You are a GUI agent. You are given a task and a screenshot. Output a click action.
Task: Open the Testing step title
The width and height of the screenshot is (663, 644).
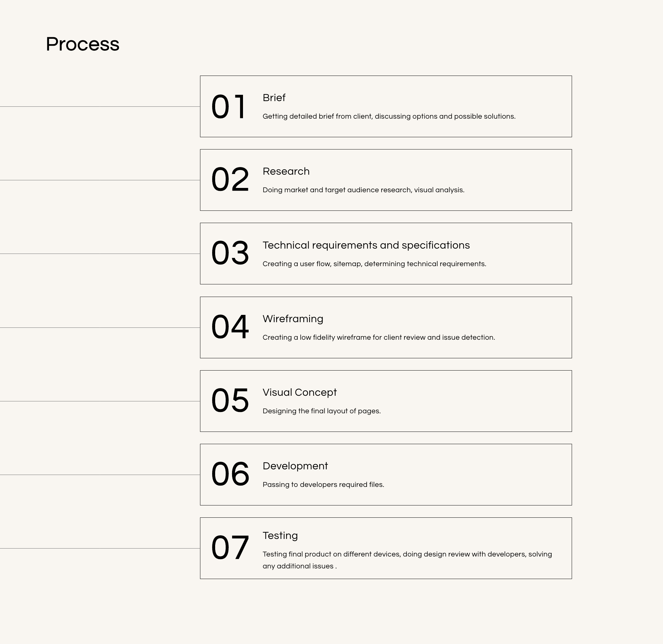(x=280, y=536)
